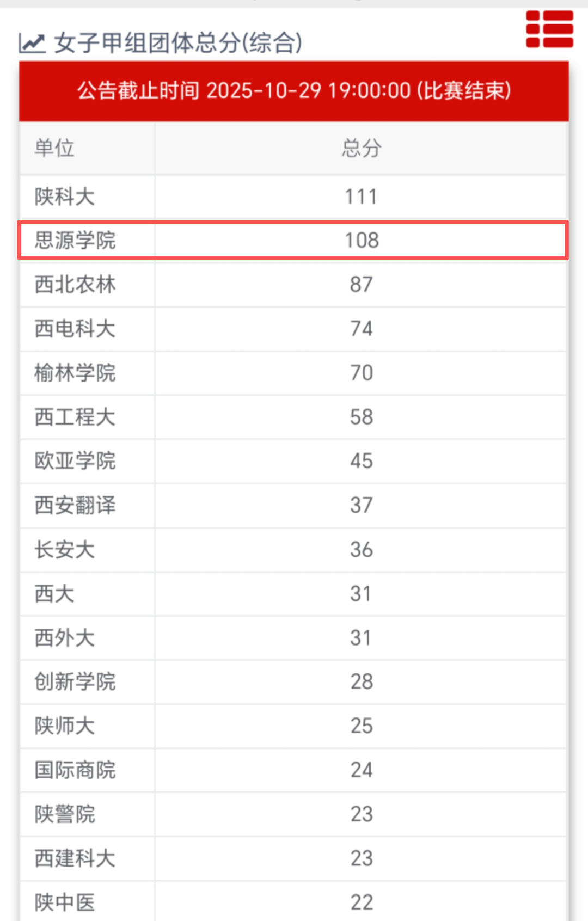Click the 长安大 score of 36
588x921 pixels.
[x=361, y=550]
